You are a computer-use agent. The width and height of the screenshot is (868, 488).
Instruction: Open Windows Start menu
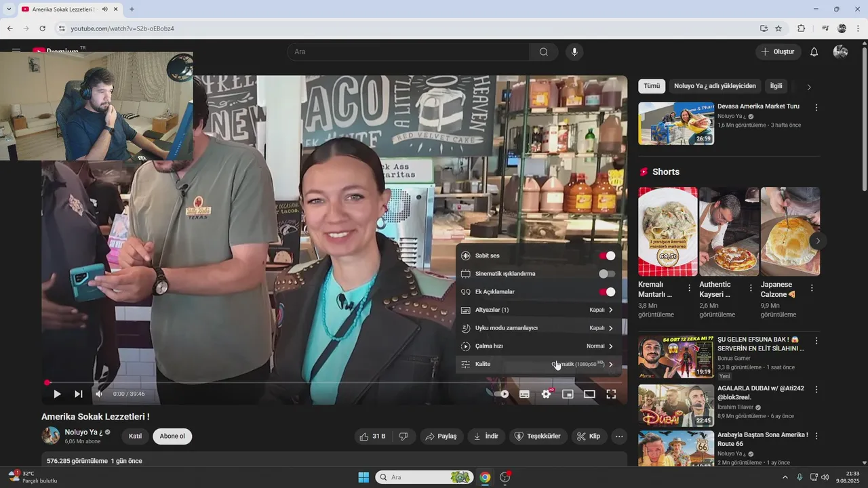click(363, 477)
